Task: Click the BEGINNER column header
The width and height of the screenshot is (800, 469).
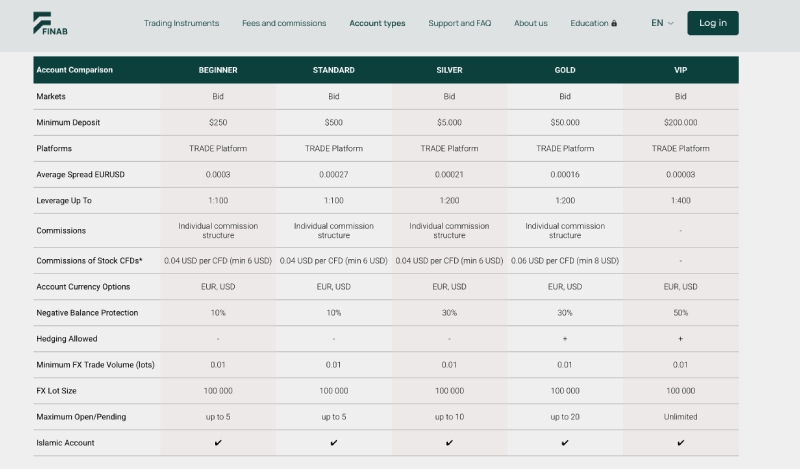Action: click(x=218, y=70)
